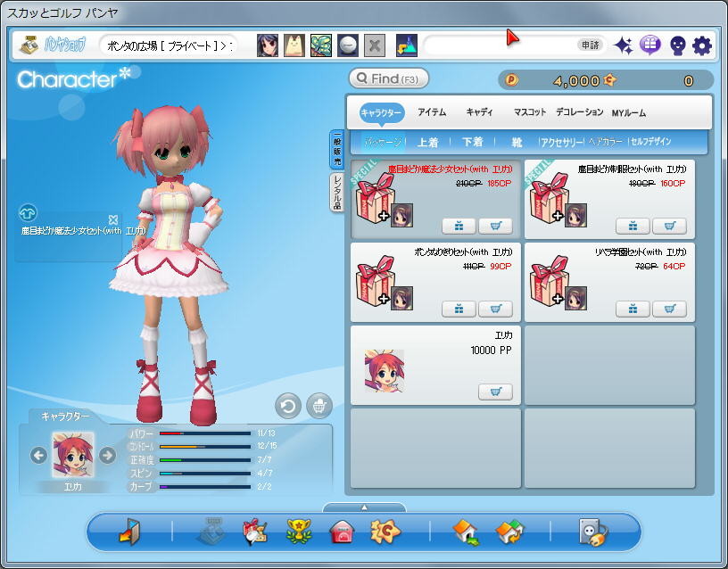Open orange cookie star icon in bottom bar
Image resolution: width=728 pixels, height=569 pixels.
(x=385, y=532)
